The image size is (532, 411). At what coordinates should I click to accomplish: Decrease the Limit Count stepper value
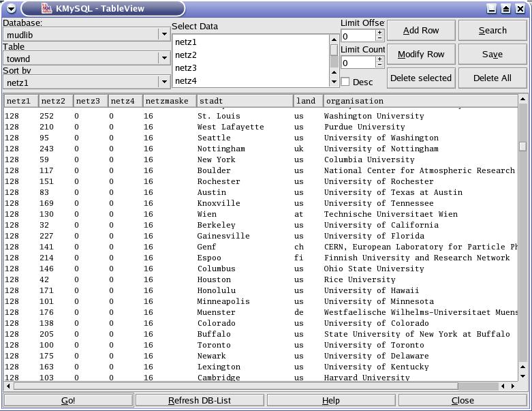[x=379, y=65]
